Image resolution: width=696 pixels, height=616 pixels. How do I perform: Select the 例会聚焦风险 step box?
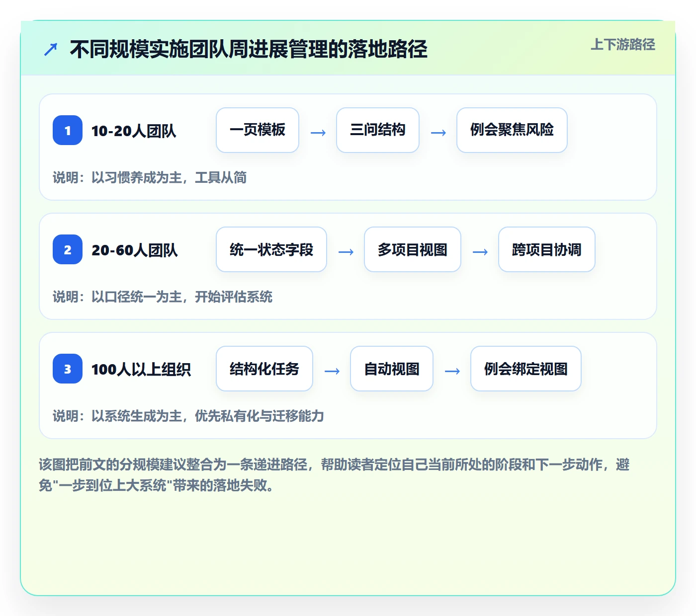pyautogui.click(x=512, y=130)
